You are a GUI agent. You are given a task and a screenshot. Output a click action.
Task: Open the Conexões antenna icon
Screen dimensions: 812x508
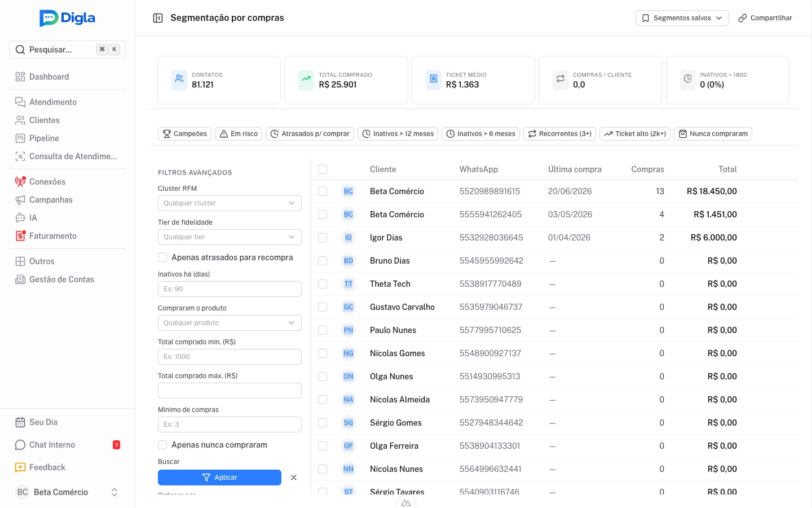tap(20, 182)
